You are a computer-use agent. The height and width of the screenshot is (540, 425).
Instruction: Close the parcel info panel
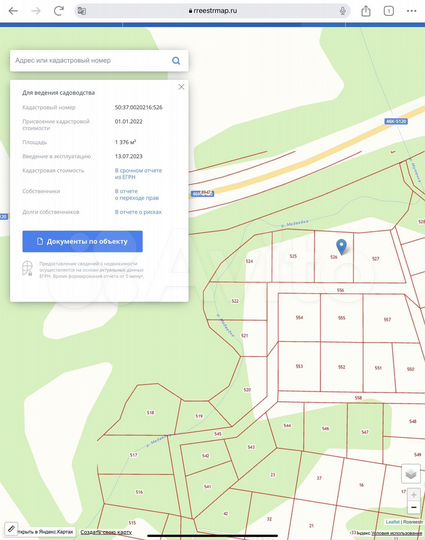[181, 87]
